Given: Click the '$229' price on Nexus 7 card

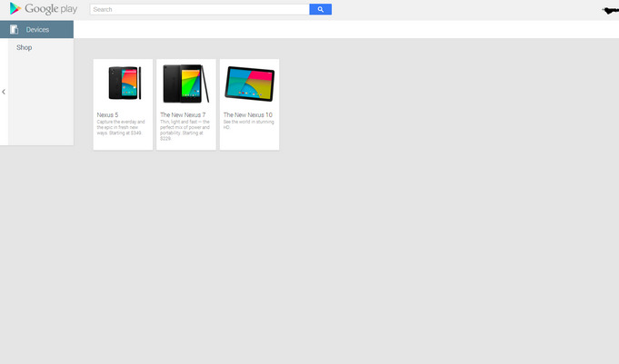Looking at the screenshot, I should click(x=165, y=139).
